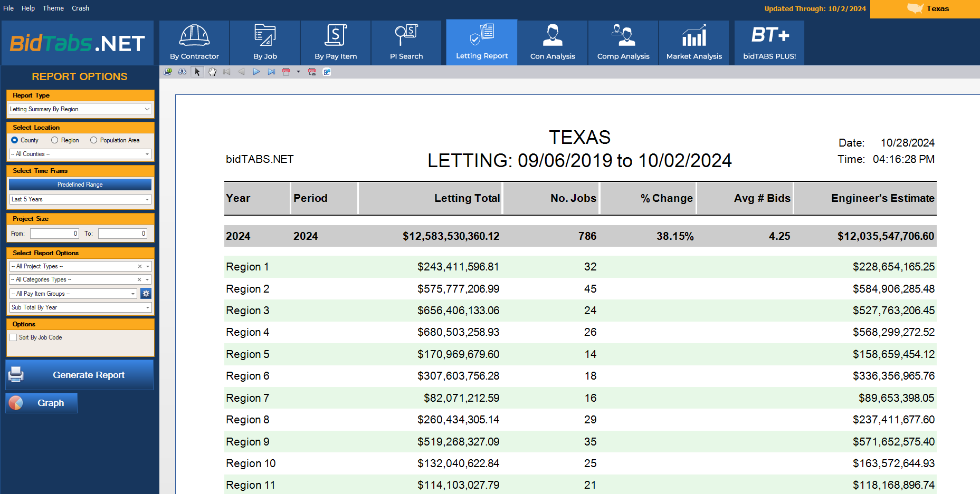Open the Con Analysis section
980x494 pixels.
(x=553, y=43)
